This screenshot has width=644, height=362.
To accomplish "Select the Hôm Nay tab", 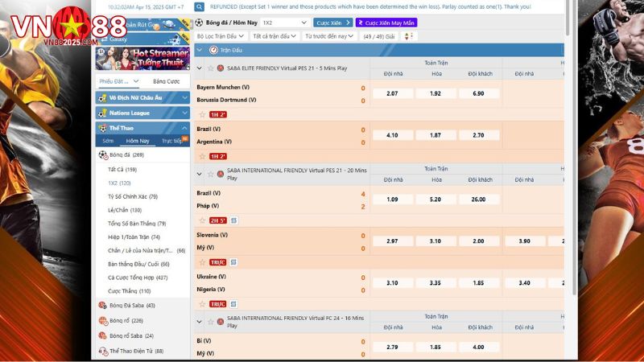I will (x=138, y=141).
